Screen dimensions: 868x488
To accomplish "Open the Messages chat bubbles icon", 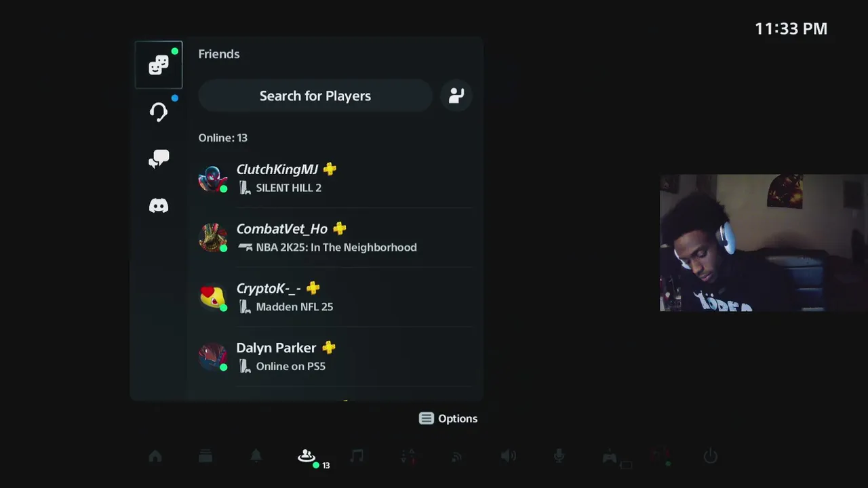I will coord(159,159).
